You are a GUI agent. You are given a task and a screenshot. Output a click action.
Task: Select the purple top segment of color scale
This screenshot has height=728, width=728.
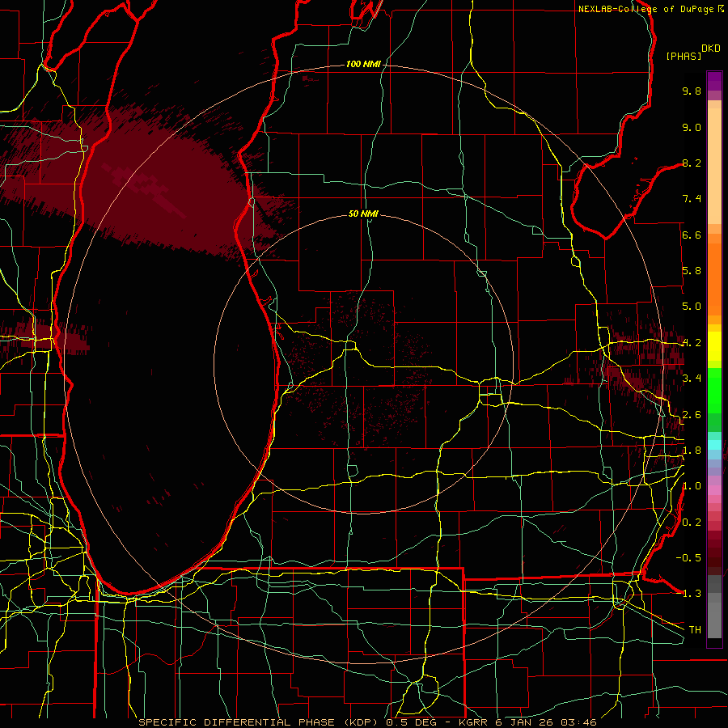[714, 81]
